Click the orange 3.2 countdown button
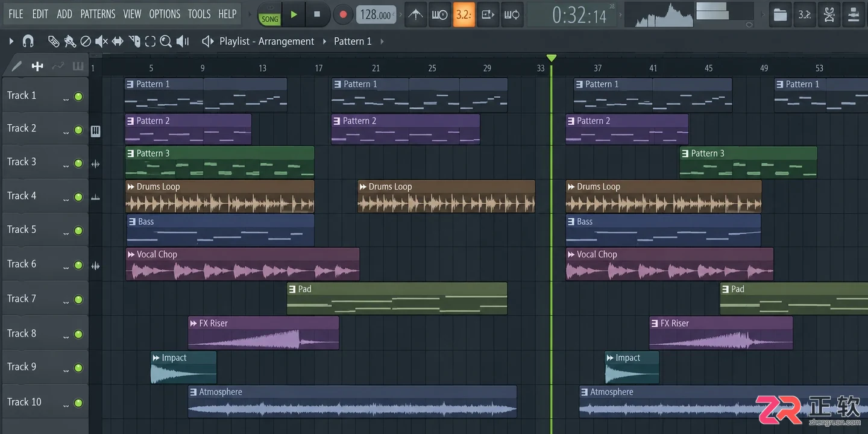Image resolution: width=868 pixels, height=434 pixels. (464, 14)
